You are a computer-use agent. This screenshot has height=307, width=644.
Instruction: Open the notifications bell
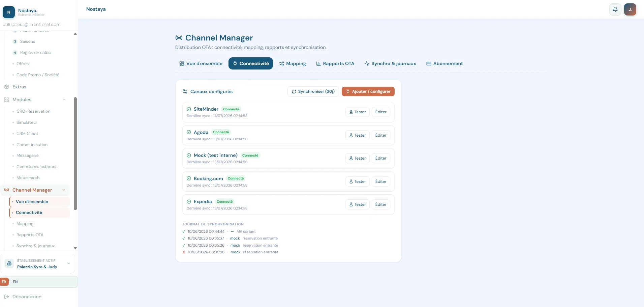[615, 9]
